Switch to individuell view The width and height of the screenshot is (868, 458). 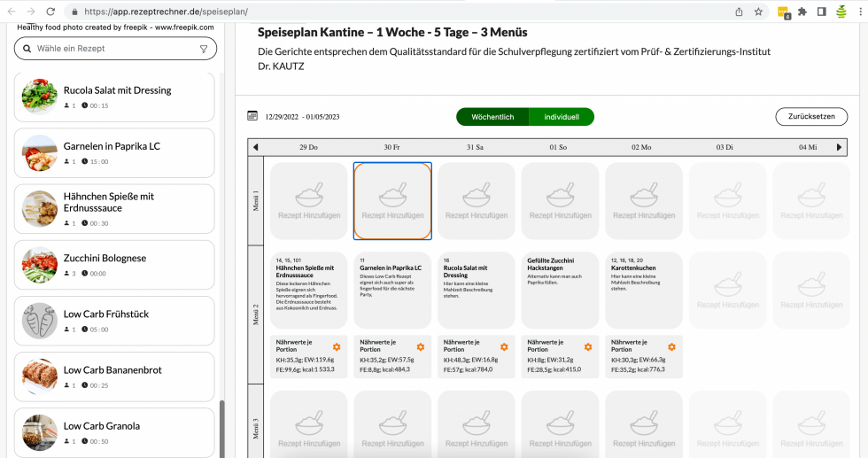(x=562, y=117)
